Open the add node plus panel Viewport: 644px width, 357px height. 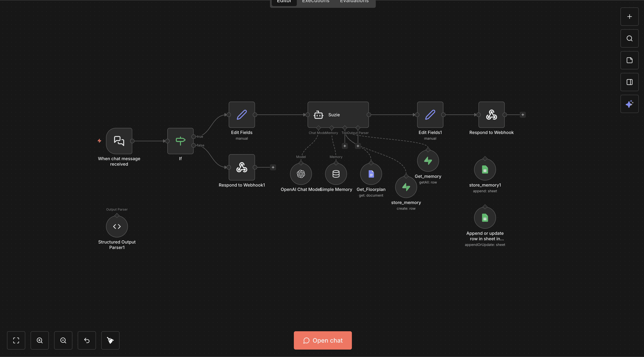629,17
